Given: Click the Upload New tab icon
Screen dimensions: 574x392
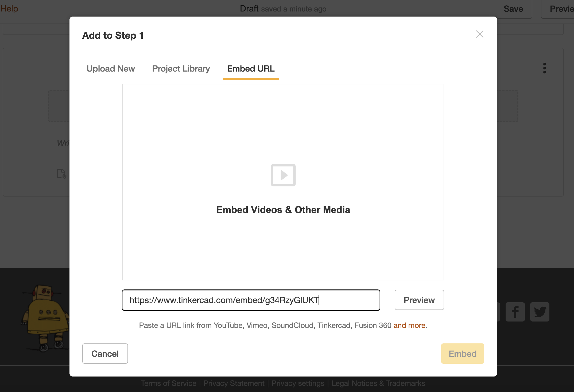Looking at the screenshot, I should click(x=111, y=68).
